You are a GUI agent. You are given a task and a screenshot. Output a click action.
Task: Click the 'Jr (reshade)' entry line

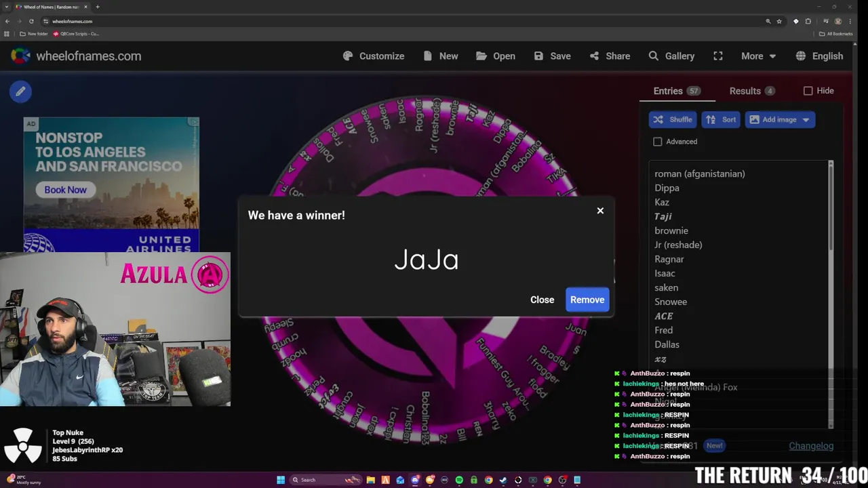pos(678,245)
